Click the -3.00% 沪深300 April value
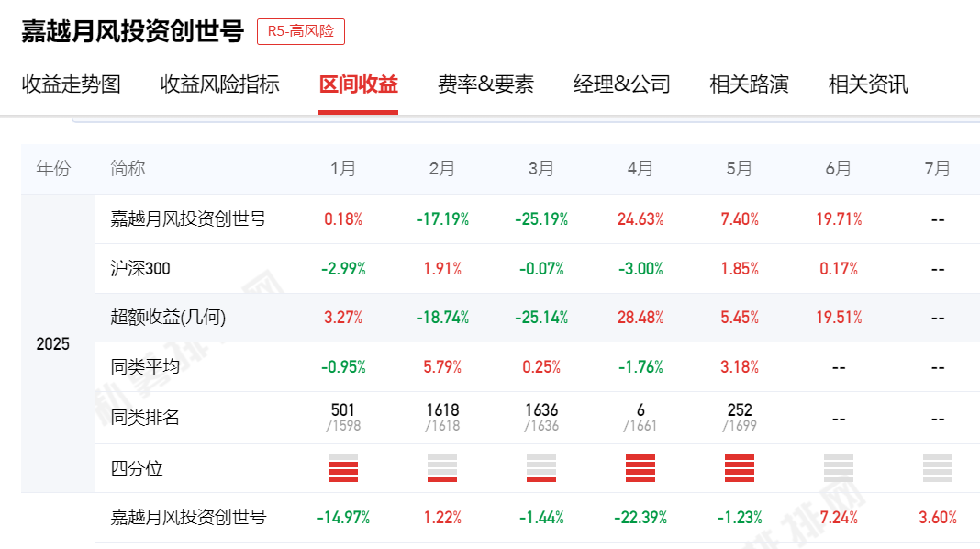 (640, 269)
